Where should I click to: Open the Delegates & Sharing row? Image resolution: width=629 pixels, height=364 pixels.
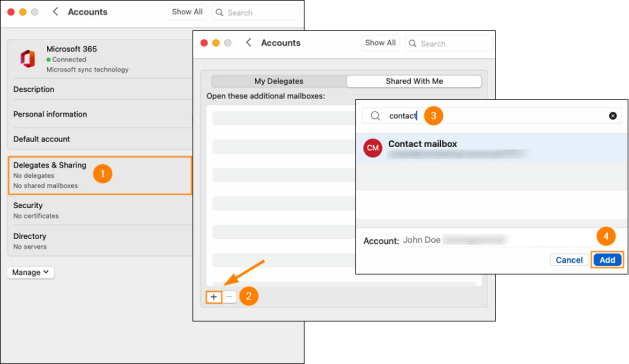coord(100,175)
